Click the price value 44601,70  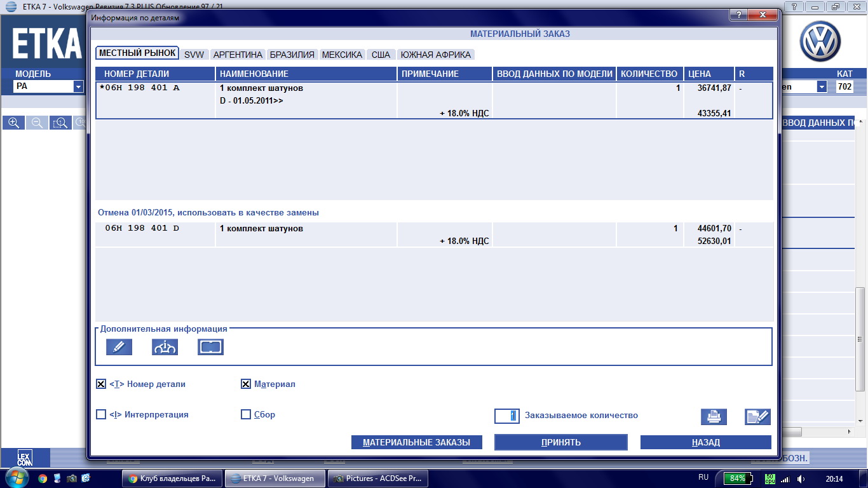[x=714, y=228]
